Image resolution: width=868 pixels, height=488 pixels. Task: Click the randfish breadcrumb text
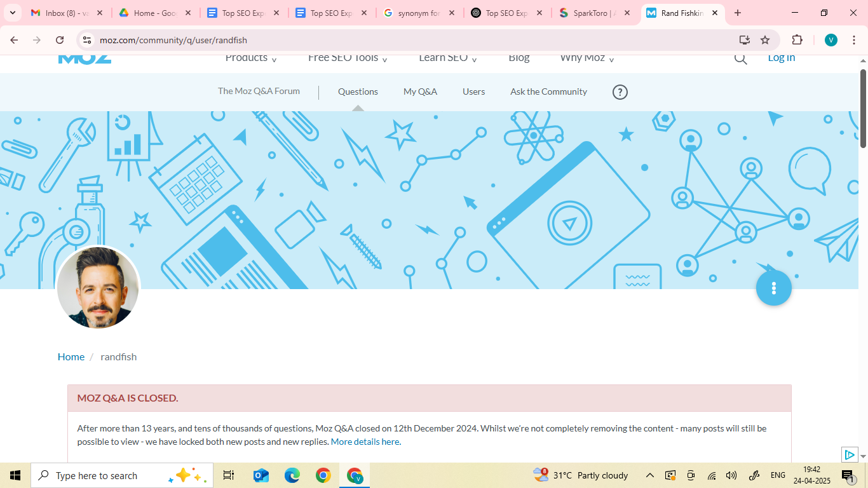click(119, 356)
